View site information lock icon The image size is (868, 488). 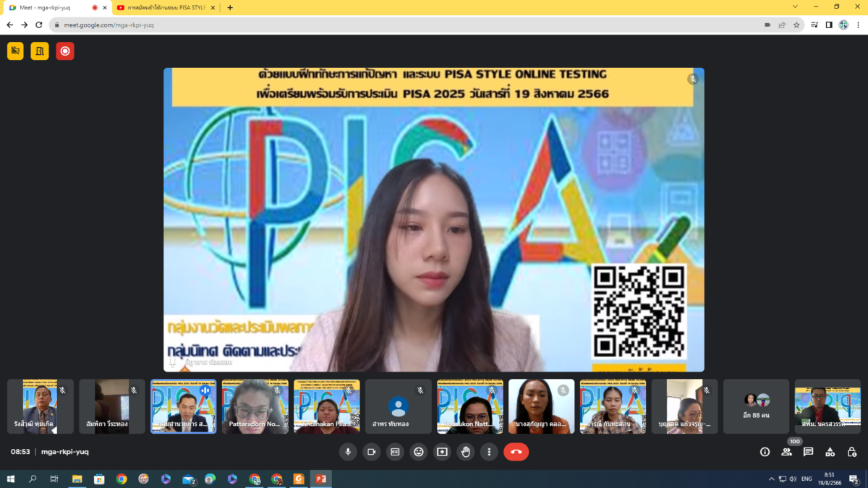57,25
